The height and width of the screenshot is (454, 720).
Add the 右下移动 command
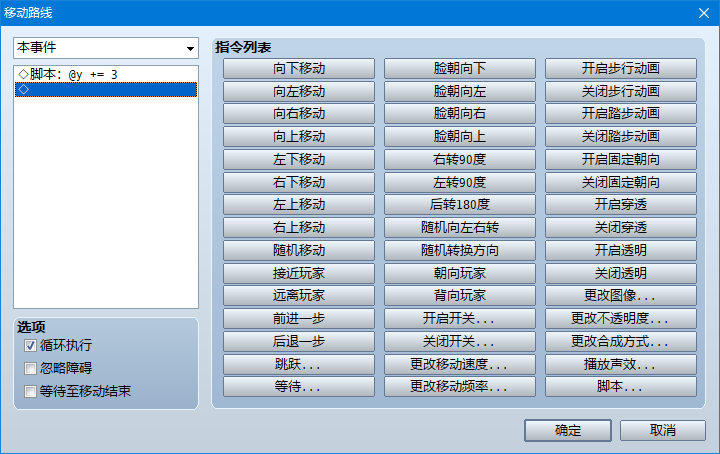point(299,182)
